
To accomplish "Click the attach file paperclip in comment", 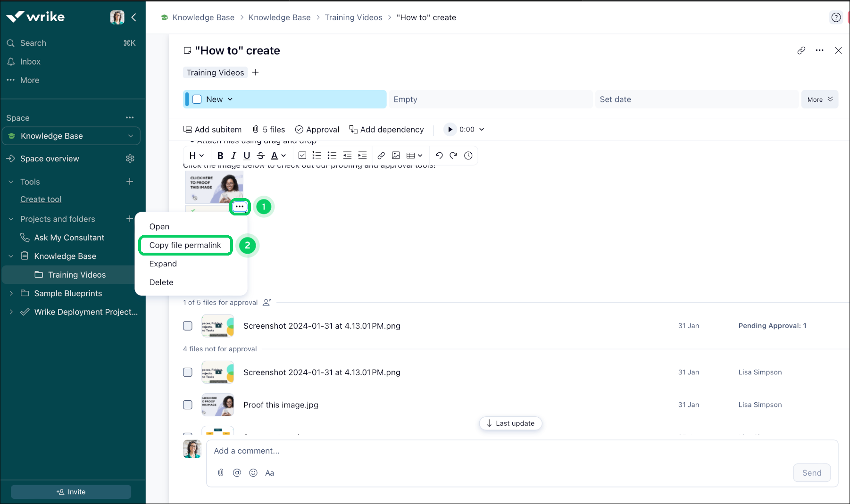I will (x=221, y=473).
